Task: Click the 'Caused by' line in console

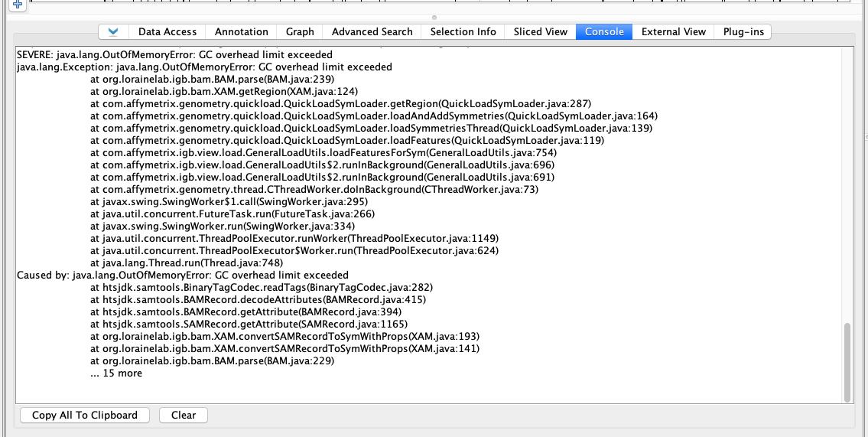Action: click(x=183, y=275)
